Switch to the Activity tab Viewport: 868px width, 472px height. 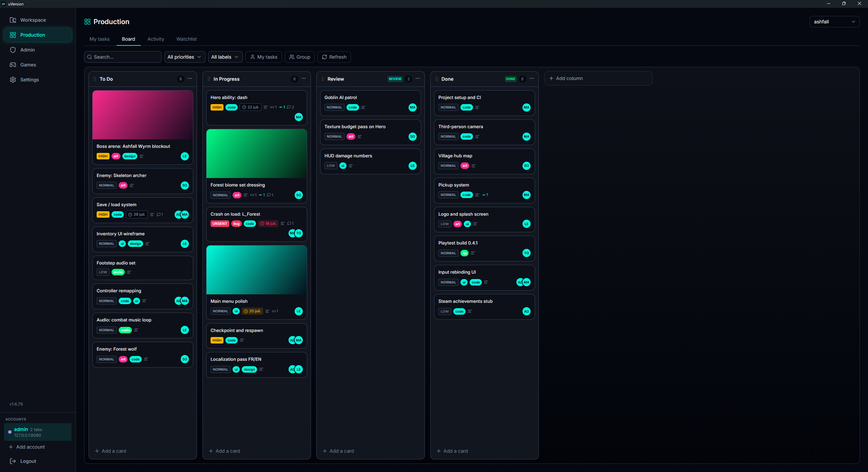click(156, 39)
